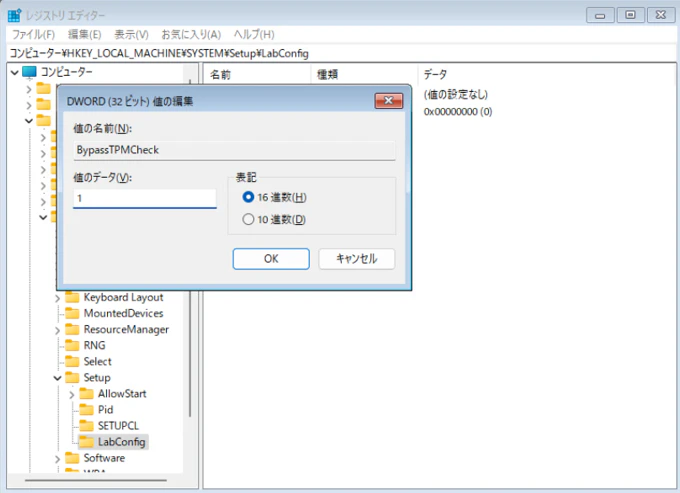Select the AllowStart folder icon
The image size is (680, 493).
point(86,394)
